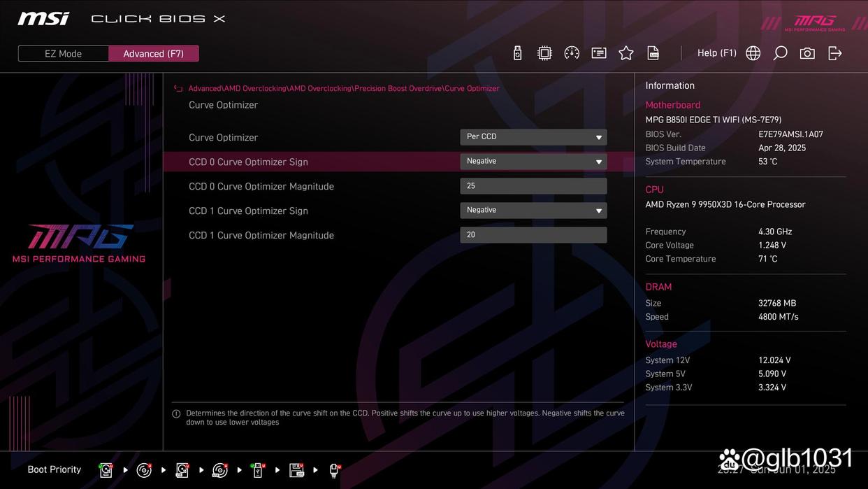The height and width of the screenshot is (489, 868).
Task: Click the System Temperature value "53 °C"
Action: pyautogui.click(x=768, y=162)
